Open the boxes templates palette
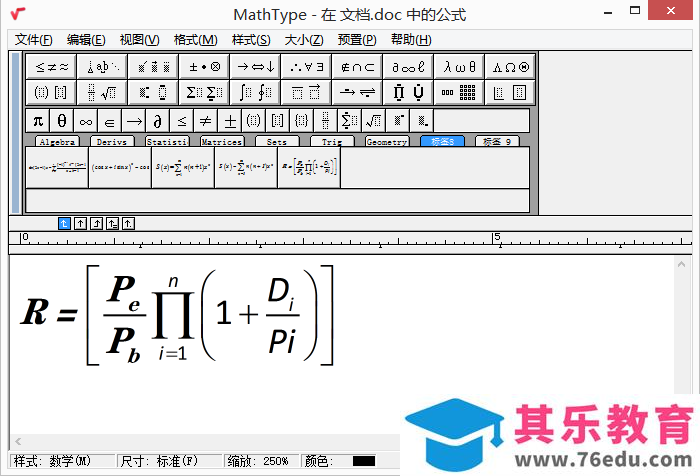 pyautogui.click(x=510, y=92)
